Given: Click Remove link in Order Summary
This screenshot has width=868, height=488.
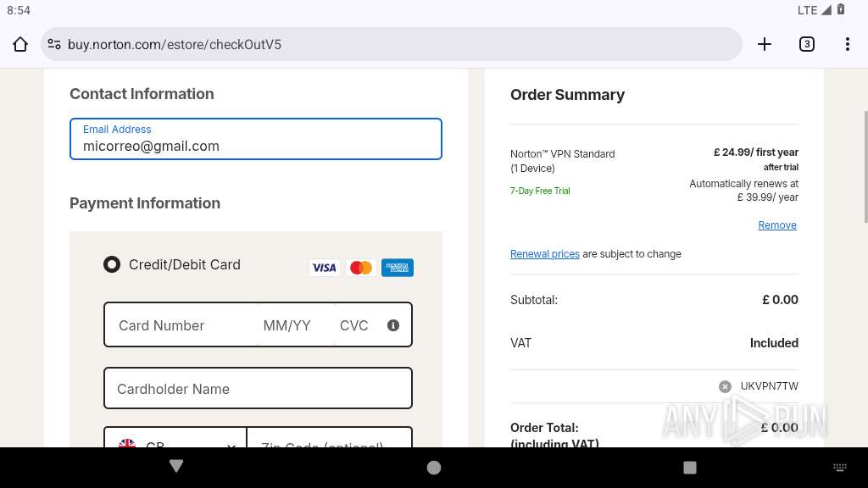Looking at the screenshot, I should [x=777, y=225].
